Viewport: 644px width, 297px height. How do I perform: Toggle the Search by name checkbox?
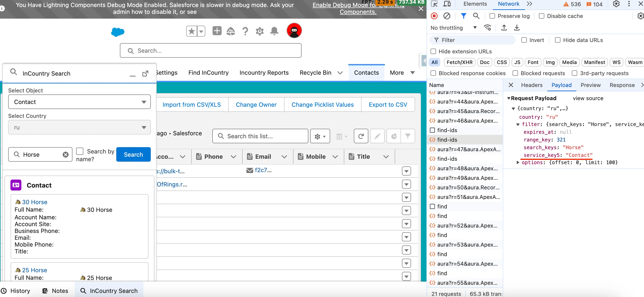click(80, 151)
